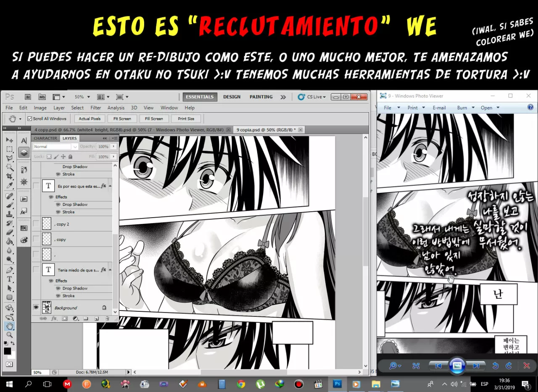Screen dimensions: 538x392
Task: Open the Delete layer trash icon
Action: [x=107, y=318]
